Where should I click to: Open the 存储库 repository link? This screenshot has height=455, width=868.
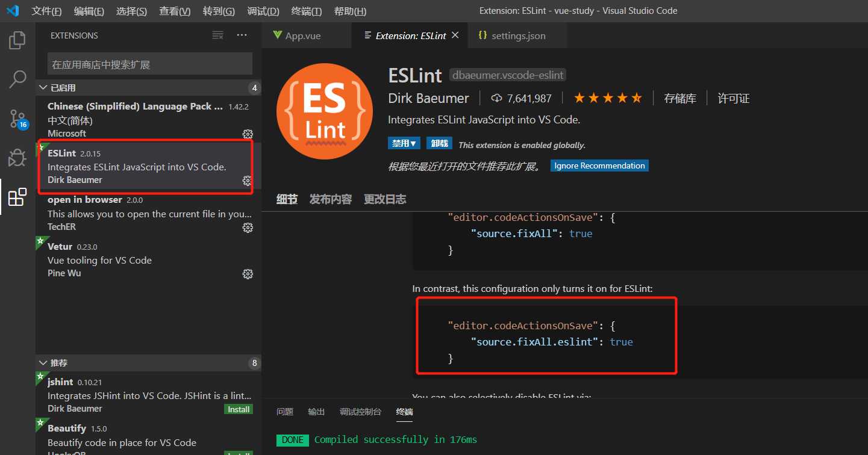pos(680,98)
